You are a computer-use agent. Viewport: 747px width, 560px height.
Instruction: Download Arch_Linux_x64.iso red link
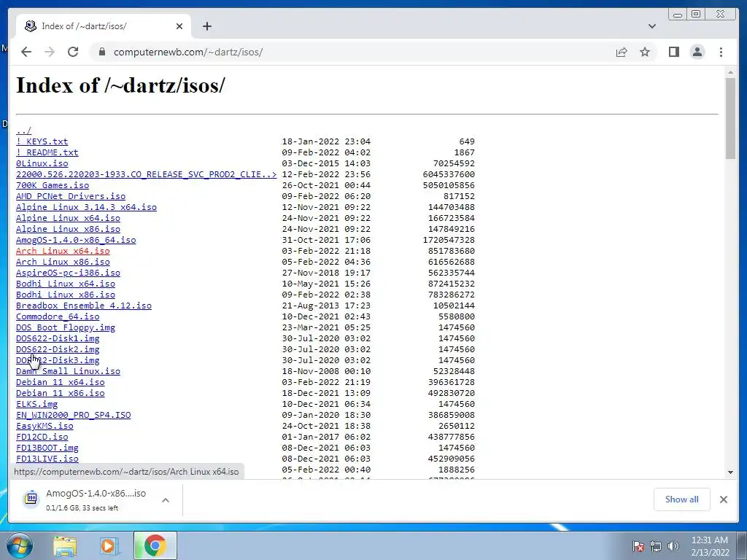click(63, 251)
